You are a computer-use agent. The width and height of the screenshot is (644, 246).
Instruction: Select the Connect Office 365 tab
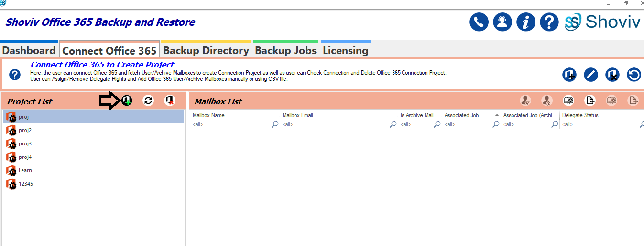pyautogui.click(x=109, y=50)
